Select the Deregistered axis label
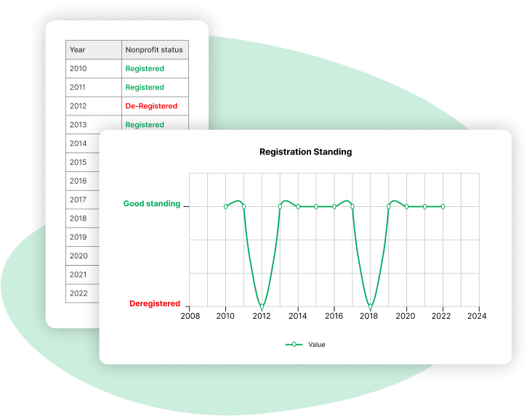The height and width of the screenshot is (416, 532). pos(154,303)
